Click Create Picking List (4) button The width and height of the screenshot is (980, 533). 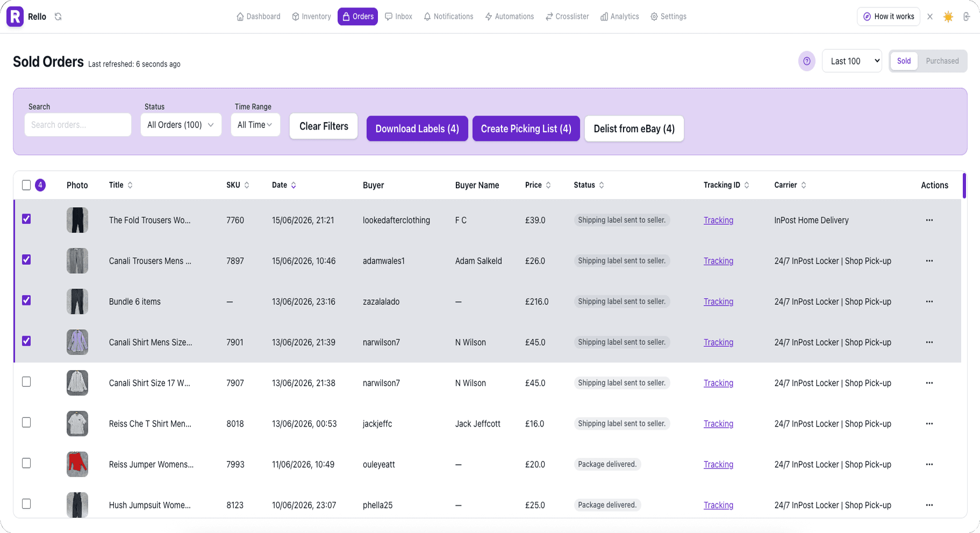pos(526,129)
